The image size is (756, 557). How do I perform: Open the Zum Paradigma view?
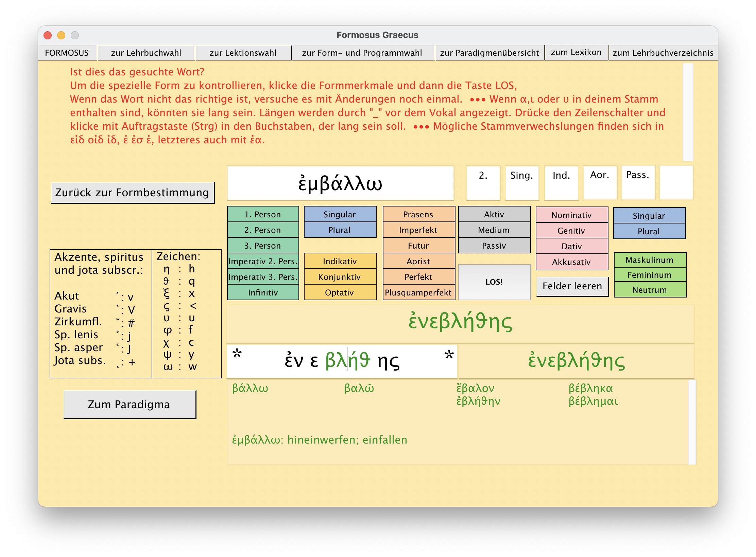pyautogui.click(x=130, y=405)
